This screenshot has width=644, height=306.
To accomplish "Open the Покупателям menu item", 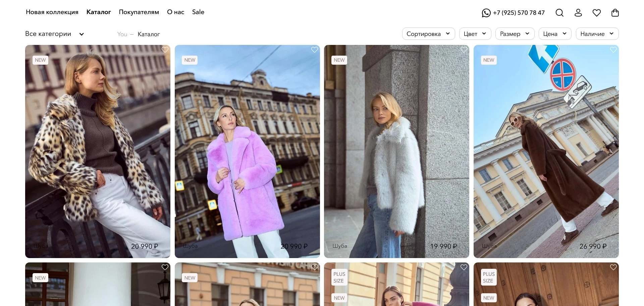I will click(x=139, y=12).
